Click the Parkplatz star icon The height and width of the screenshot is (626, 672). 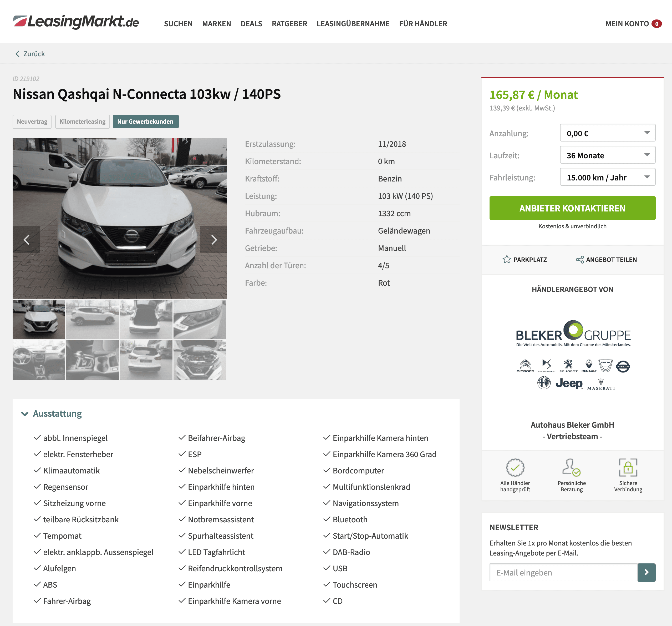point(506,259)
